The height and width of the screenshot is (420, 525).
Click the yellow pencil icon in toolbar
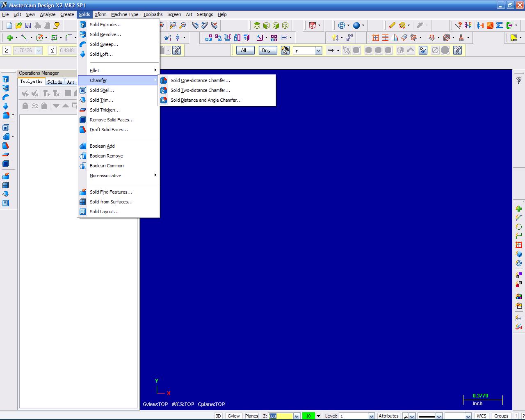[x=392, y=25]
